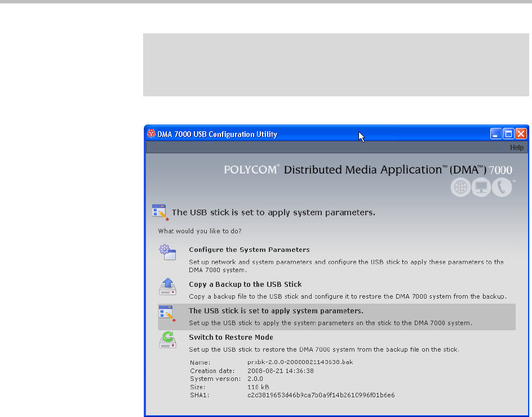
Task: Click the Polycom app icon in title bar
Action: click(151, 134)
